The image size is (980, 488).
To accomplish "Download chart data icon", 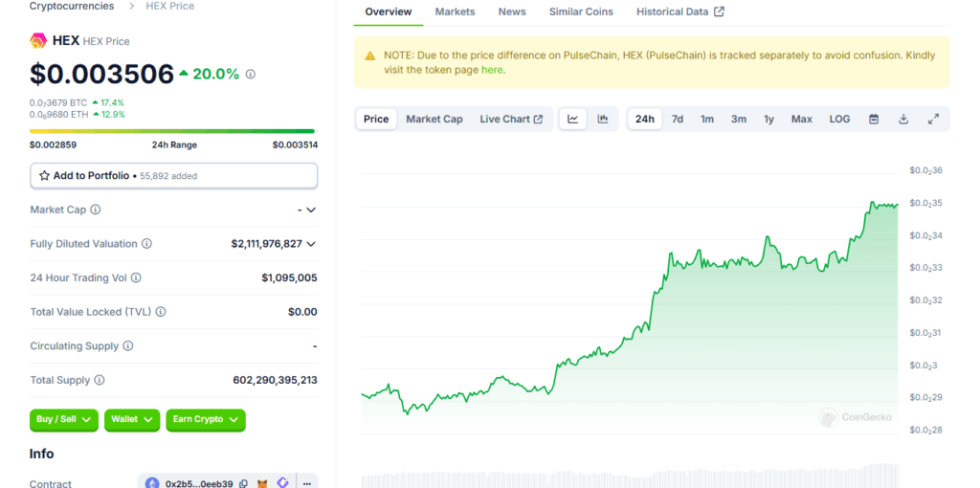I will click(x=903, y=119).
